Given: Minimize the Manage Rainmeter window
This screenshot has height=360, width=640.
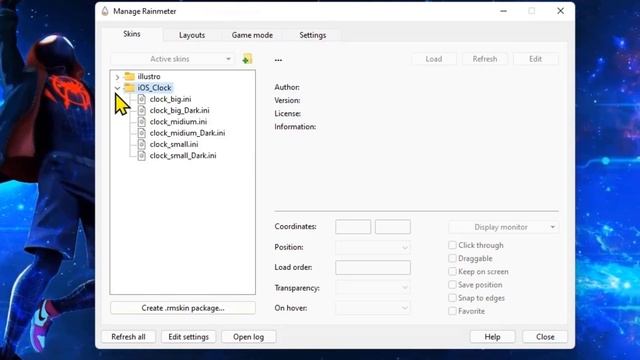Looking at the screenshot, I should click(x=503, y=11).
